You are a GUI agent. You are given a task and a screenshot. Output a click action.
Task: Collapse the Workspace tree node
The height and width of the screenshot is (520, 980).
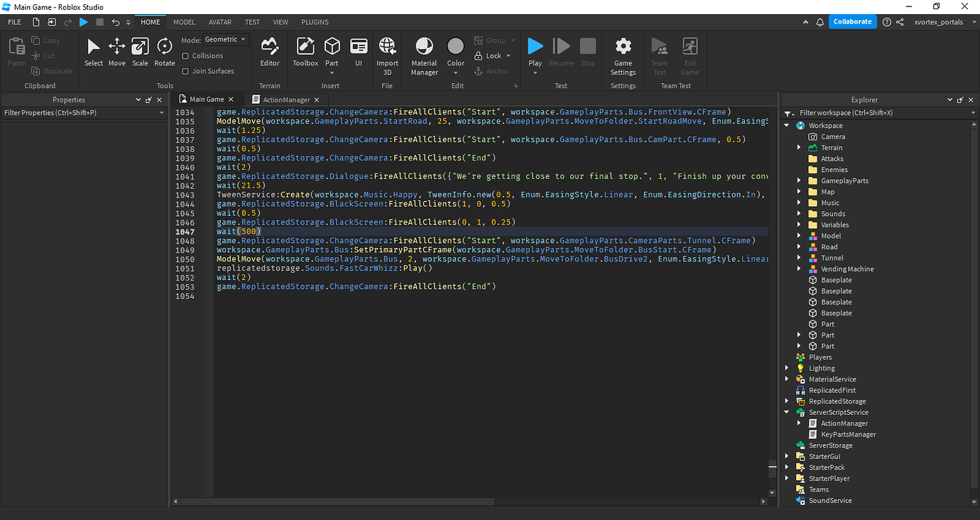coord(788,126)
